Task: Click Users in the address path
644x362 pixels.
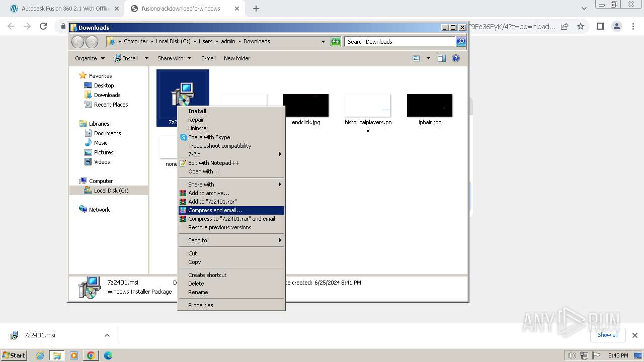Action: coord(205,41)
